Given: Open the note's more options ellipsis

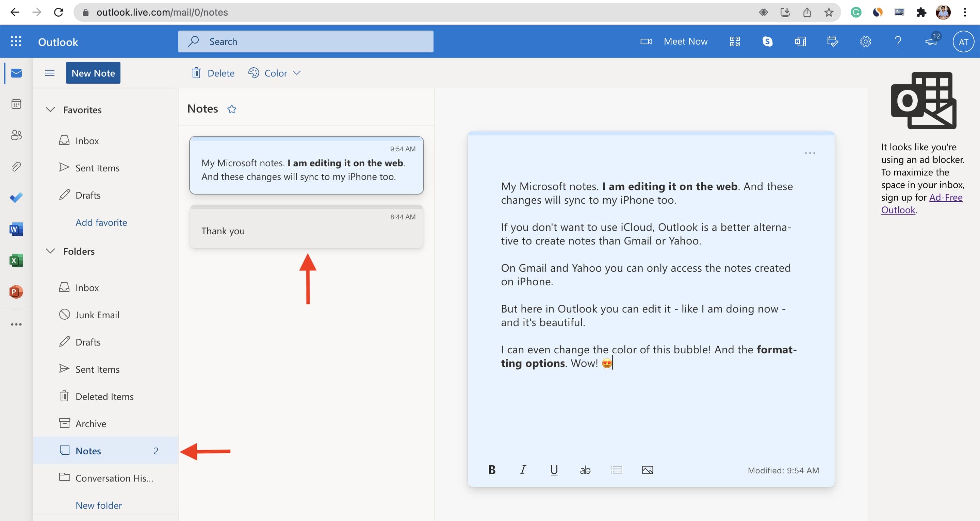Looking at the screenshot, I should [810, 153].
